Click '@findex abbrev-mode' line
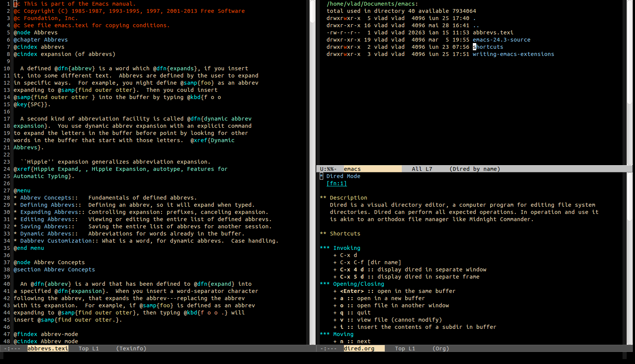The width and height of the screenshot is (635, 364). point(46,334)
